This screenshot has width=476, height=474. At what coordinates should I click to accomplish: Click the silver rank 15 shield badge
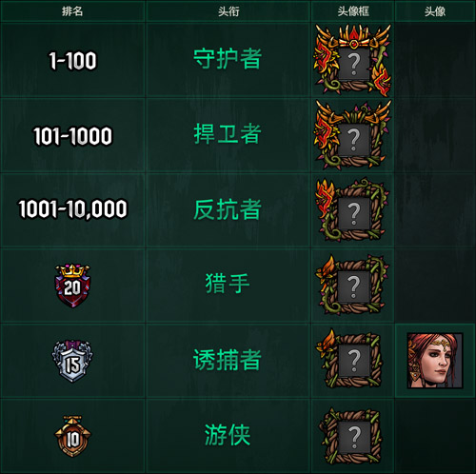tap(72, 361)
